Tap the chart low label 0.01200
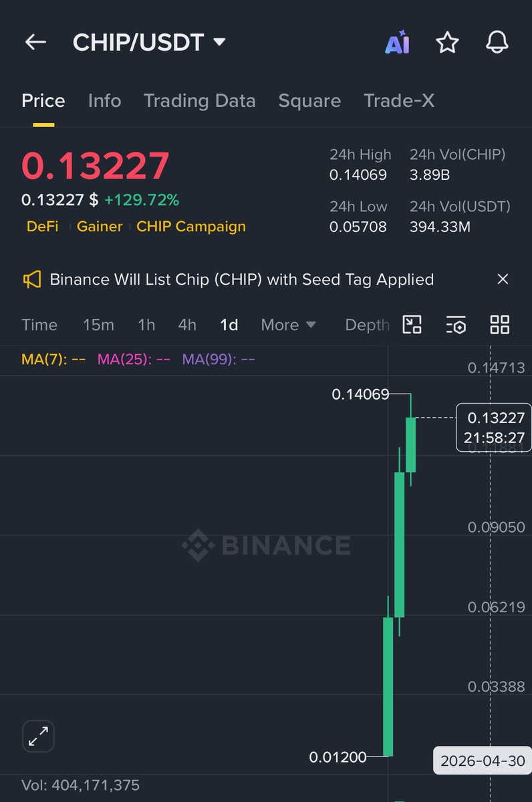Image resolution: width=532 pixels, height=802 pixels. [x=338, y=757]
